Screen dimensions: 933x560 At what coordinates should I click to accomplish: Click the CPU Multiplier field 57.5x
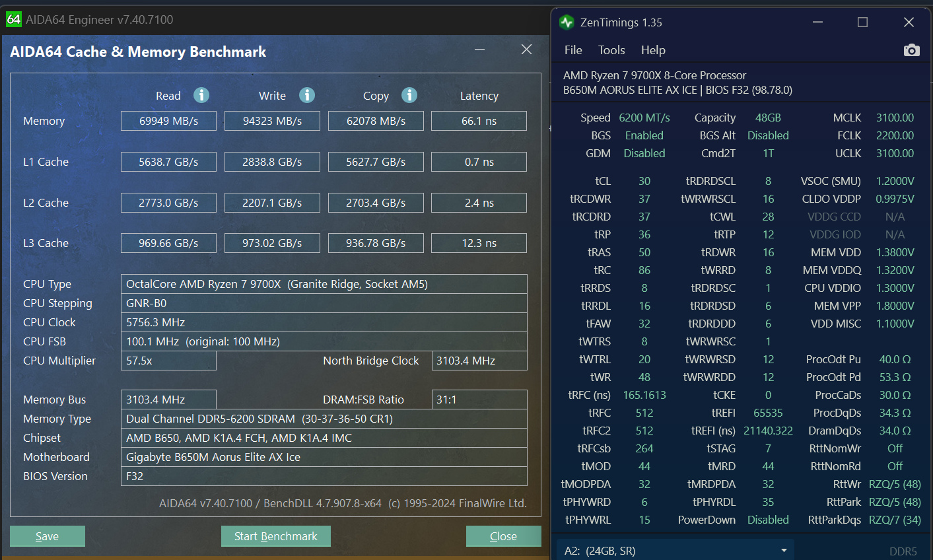point(168,361)
